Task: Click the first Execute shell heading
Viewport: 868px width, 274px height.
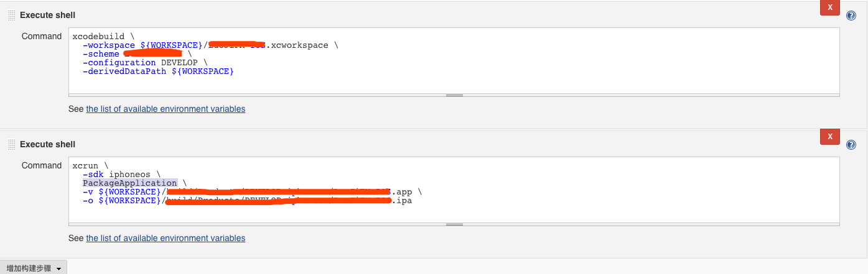Action: click(47, 15)
